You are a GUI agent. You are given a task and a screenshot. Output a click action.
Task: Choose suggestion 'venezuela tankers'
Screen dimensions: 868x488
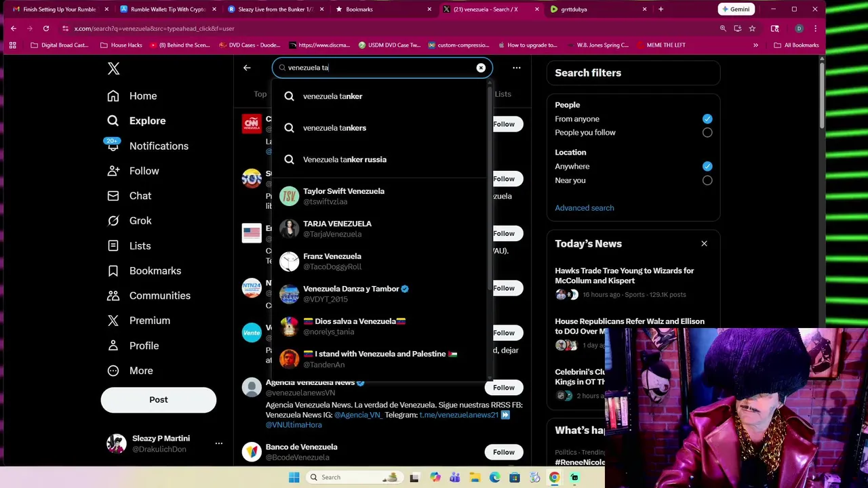tap(380, 128)
